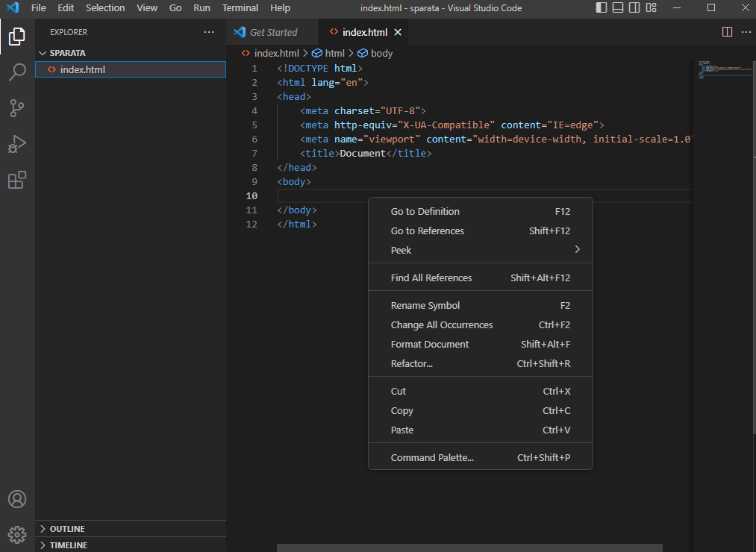The image size is (756, 552).
Task: Open the File menu
Action: pyautogui.click(x=38, y=7)
